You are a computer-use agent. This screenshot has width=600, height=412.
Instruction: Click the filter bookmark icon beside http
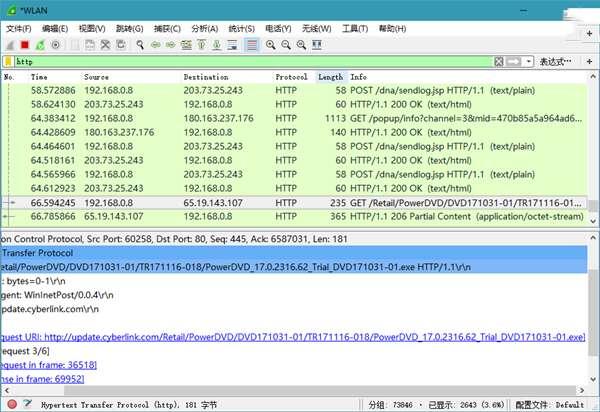[x=8, y=61]
